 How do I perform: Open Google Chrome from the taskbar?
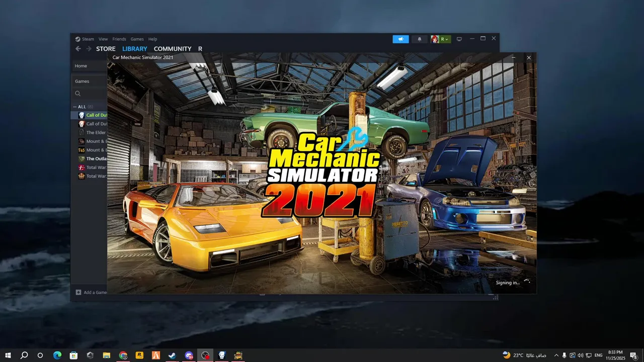(123, 355)
